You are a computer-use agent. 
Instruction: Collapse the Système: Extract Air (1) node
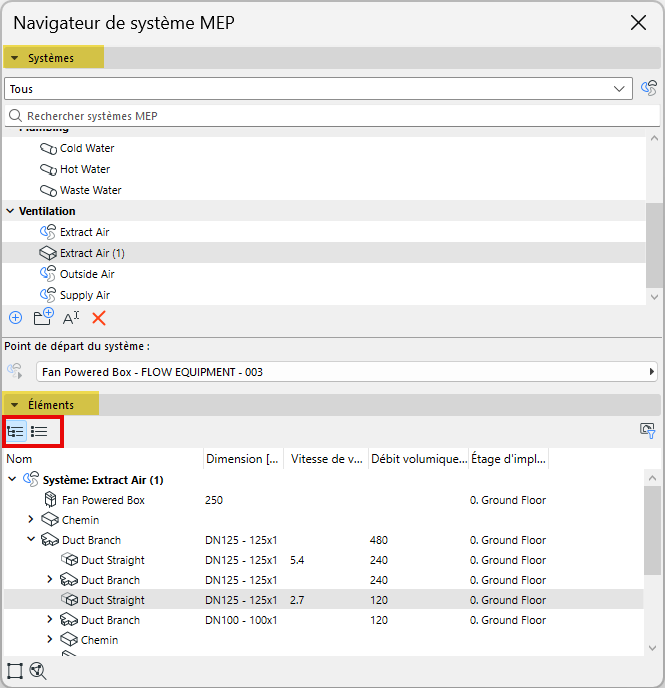(x=12, y=479)
